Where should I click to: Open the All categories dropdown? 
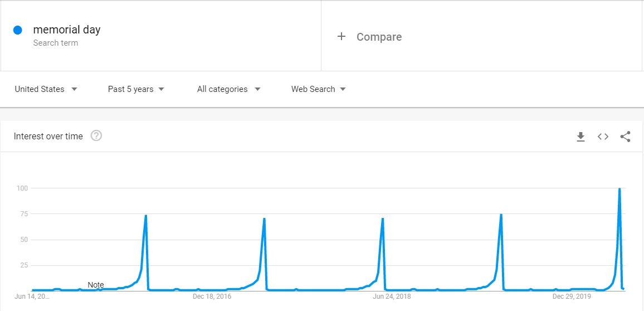229,89
